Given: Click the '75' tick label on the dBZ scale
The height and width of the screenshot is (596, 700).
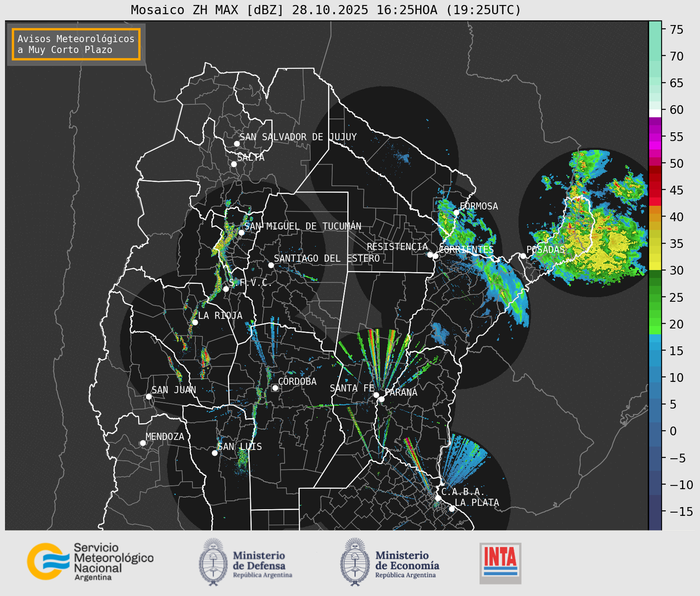Looking at the screenshot, I should click(x=677, y=29).
